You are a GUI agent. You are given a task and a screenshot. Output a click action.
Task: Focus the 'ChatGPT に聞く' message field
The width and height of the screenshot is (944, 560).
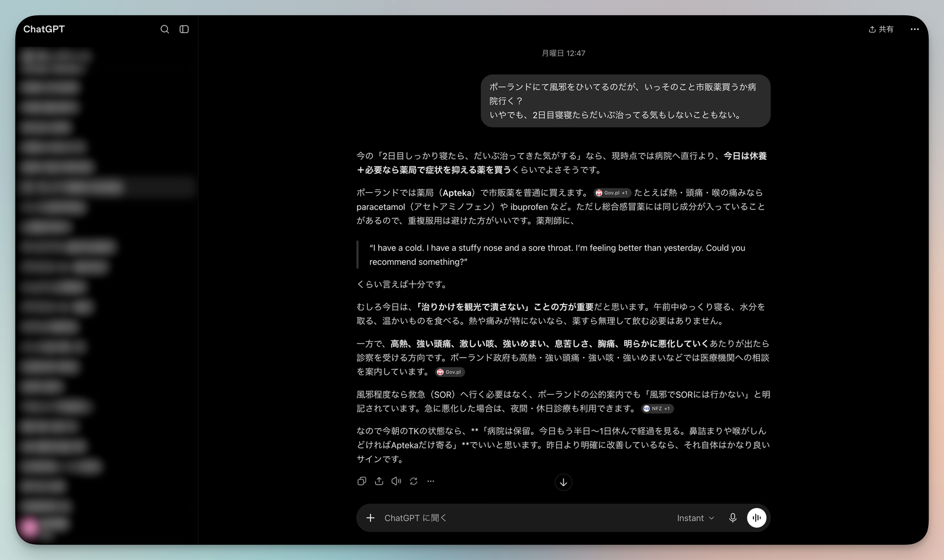point(525,518)
